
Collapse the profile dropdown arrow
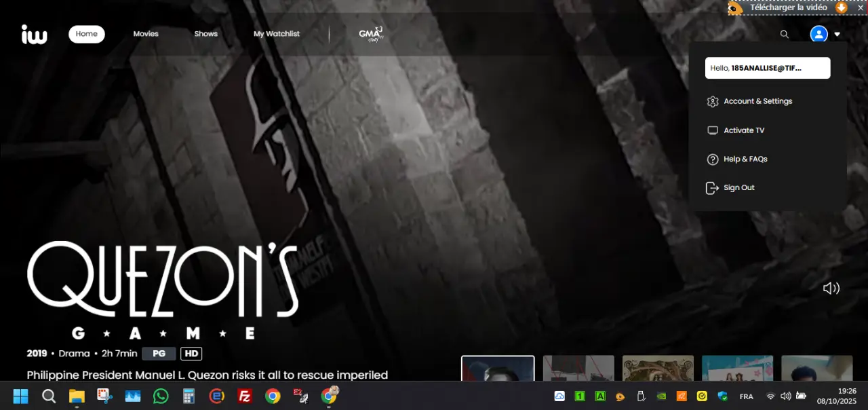pos(837,35)
